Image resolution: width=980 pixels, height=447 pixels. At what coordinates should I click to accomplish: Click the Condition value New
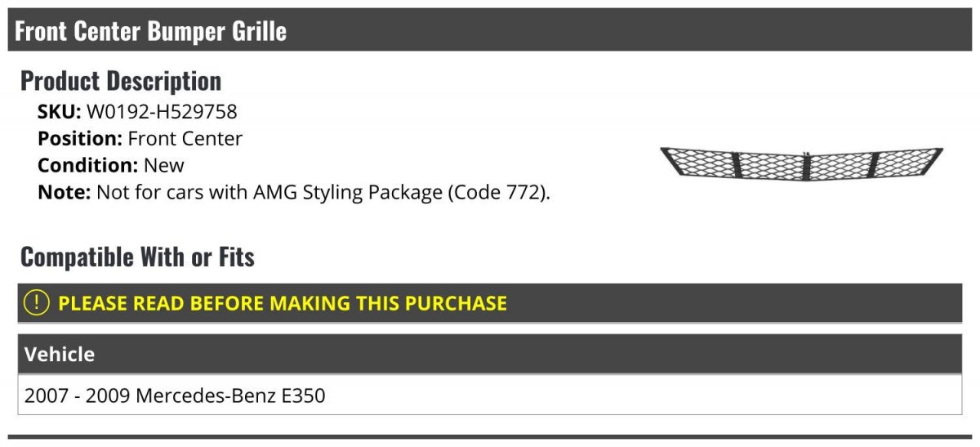[164, 166]
